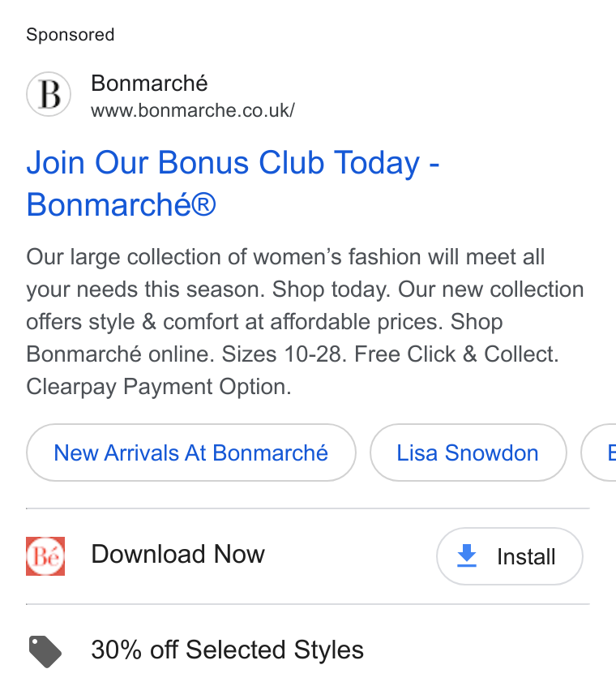Click the Download Now text
The image size is (616, 699).
pyautogui.click(x=178, y=554)
